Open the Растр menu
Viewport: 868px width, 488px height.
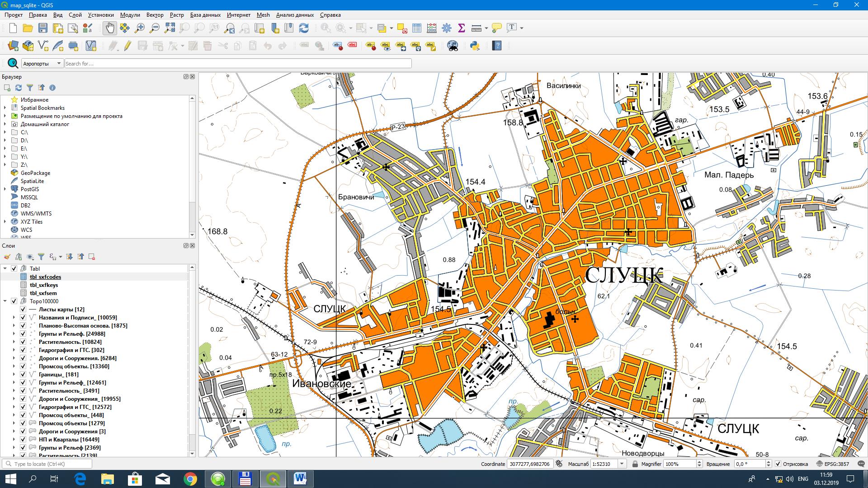(x=177, y=15)
